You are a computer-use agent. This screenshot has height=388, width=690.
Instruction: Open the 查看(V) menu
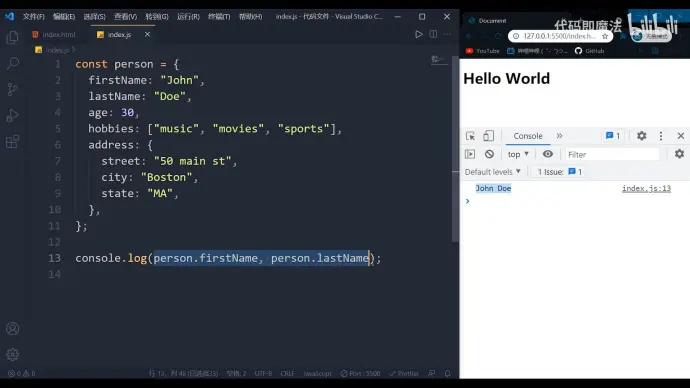125,17
